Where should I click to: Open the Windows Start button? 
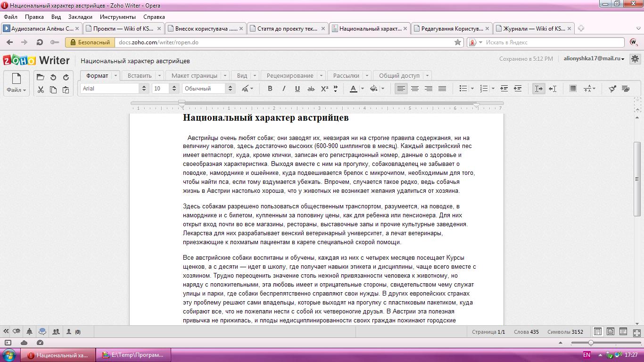(x=9, y=354)
